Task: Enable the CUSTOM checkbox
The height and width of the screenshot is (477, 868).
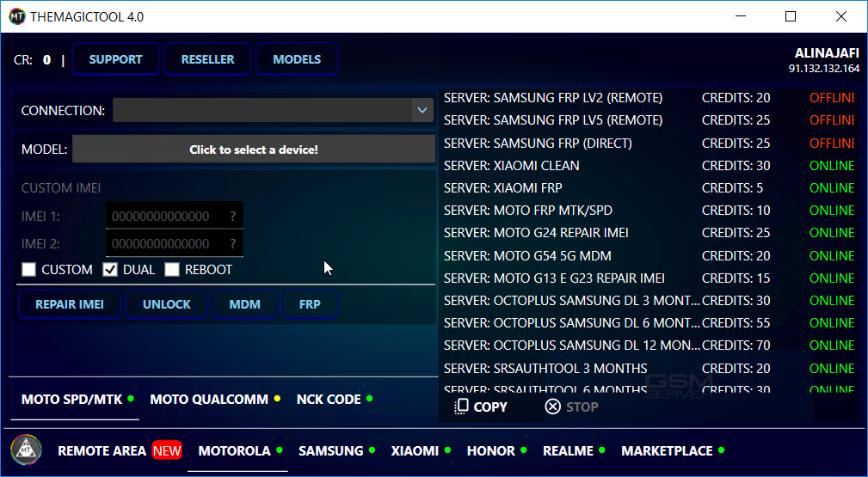Action: pos(28,270)
